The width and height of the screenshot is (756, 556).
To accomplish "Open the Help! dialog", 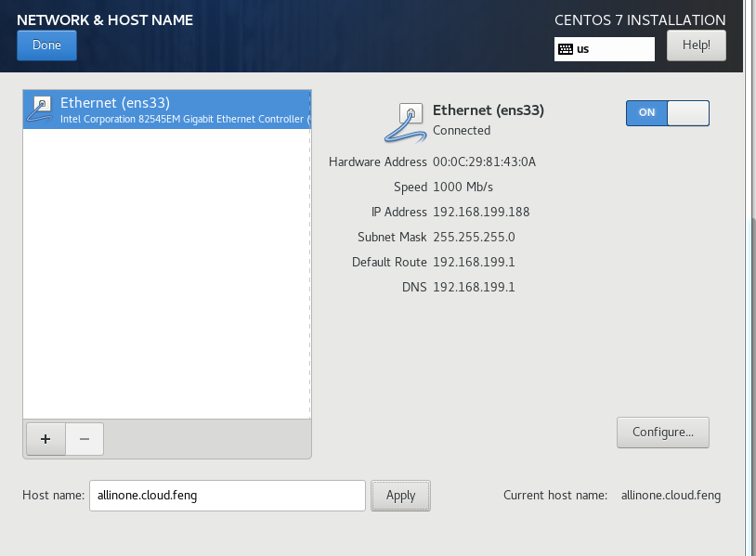I will 696,45.
